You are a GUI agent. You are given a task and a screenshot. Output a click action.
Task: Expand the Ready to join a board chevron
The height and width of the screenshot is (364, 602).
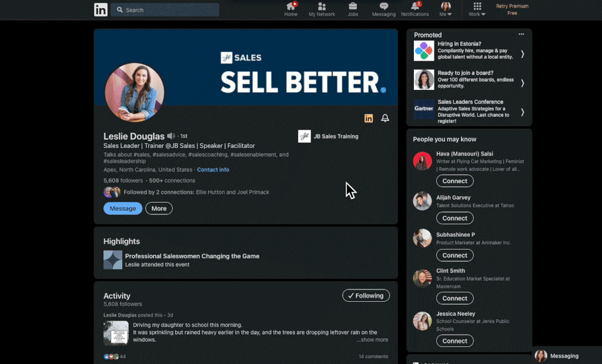523,83
